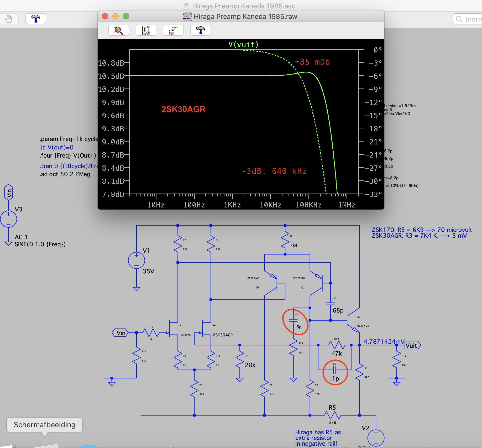Viewport: 482px width, 448px height.
Task: Click the 100KHz frequency axis label
Action: click(x=309, y=205)
